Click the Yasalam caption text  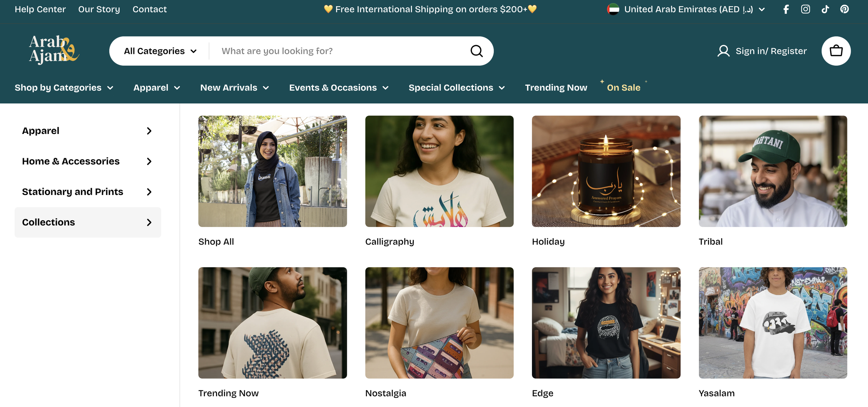(x=717, y=393)
